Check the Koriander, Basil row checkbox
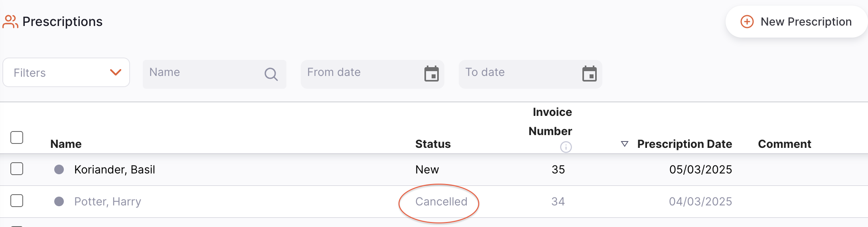Image resolution: width=868 pixels, height=227 pixels. click(17, 169)
